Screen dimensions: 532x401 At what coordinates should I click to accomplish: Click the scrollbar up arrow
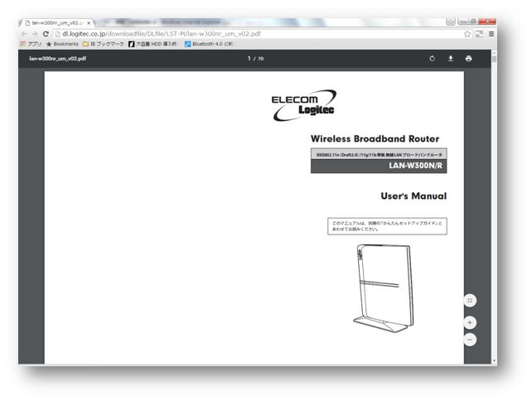point(494,52)
